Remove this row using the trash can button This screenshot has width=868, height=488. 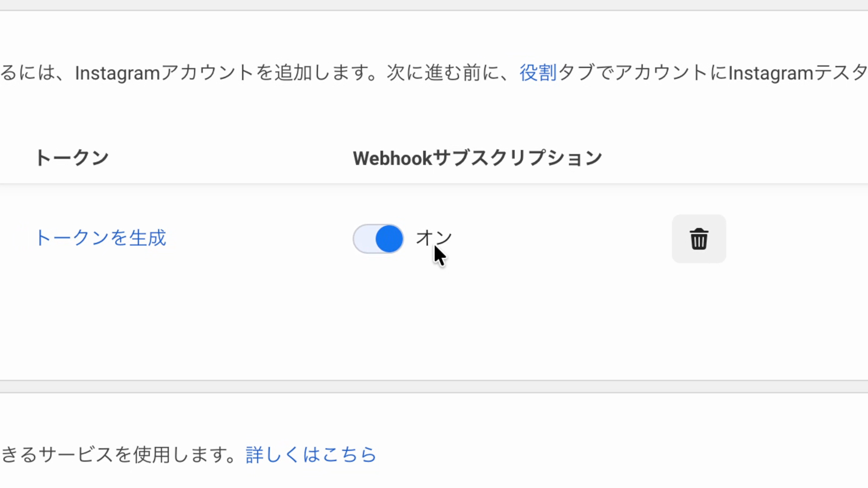point(699,239)
